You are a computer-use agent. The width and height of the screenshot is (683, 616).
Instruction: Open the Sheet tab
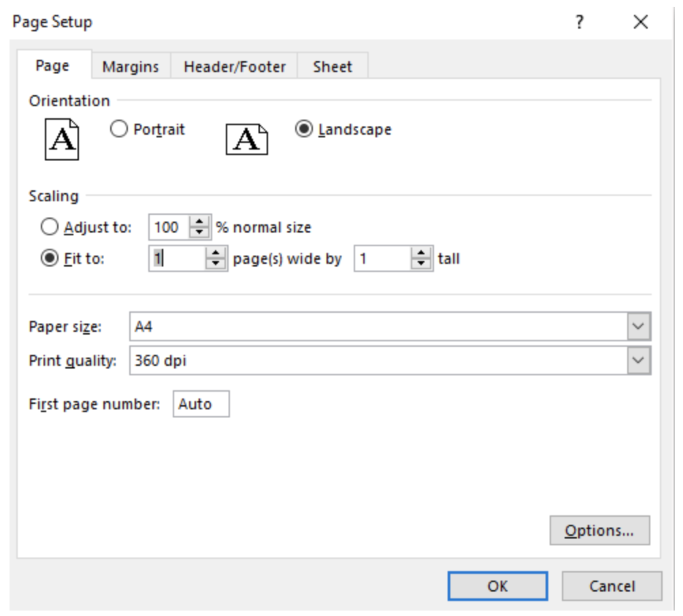tap(333, 67)
